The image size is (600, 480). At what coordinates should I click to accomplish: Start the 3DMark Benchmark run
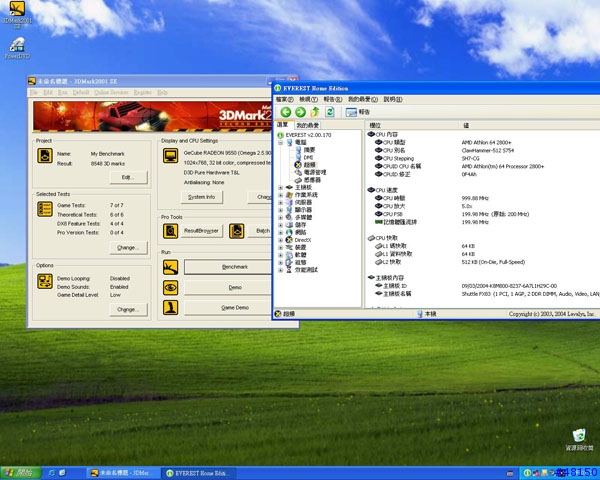click(x=228, y=267)
